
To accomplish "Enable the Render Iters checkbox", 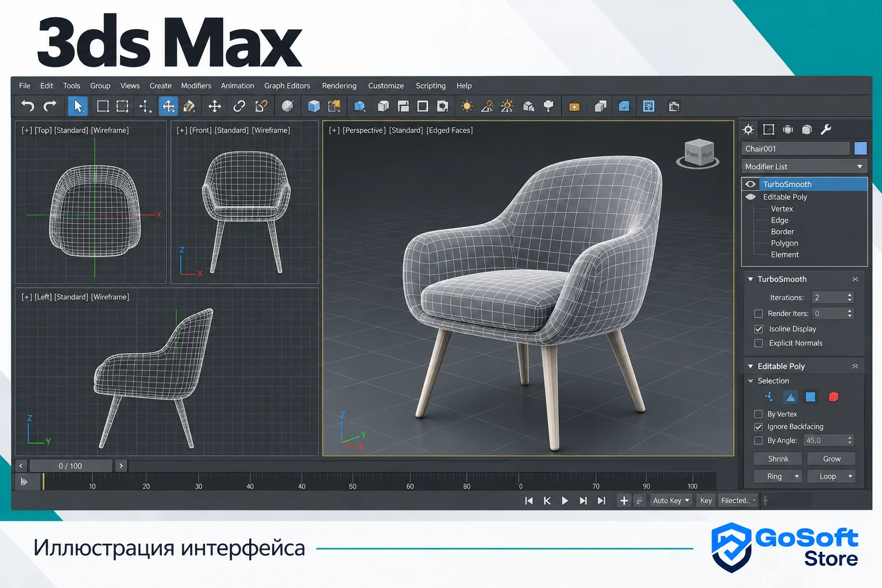I will pyautogui.click(x=759, y=314).
